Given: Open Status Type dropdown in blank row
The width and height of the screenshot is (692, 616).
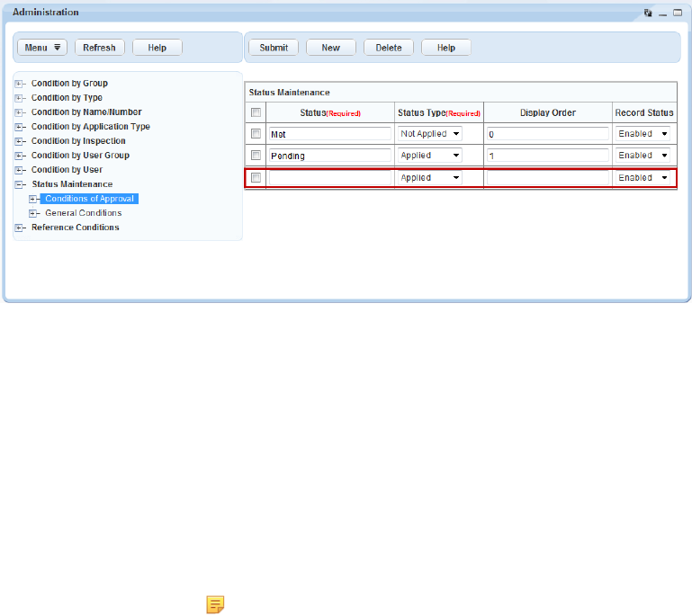Looking at the screenshot, I should click(430, 178).
